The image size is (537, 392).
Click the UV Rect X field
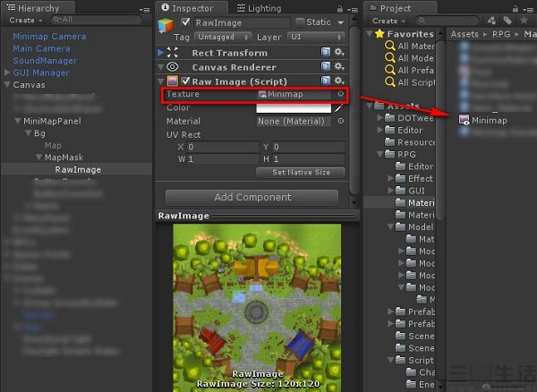pos(223,147)
